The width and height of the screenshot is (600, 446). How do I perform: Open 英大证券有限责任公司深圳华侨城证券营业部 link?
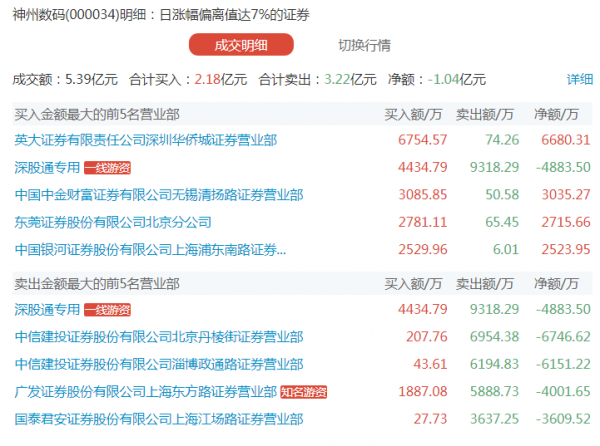pos(145,140)
